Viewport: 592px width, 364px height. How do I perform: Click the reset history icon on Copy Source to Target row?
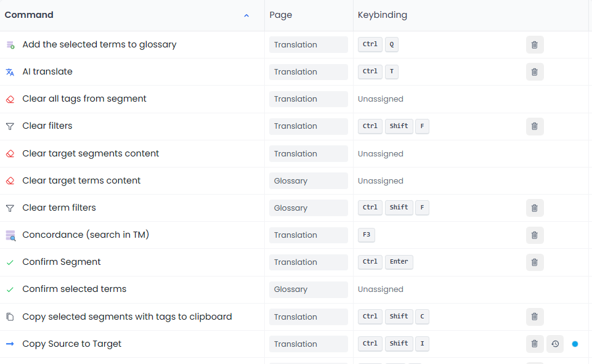(x=555, y=344)
